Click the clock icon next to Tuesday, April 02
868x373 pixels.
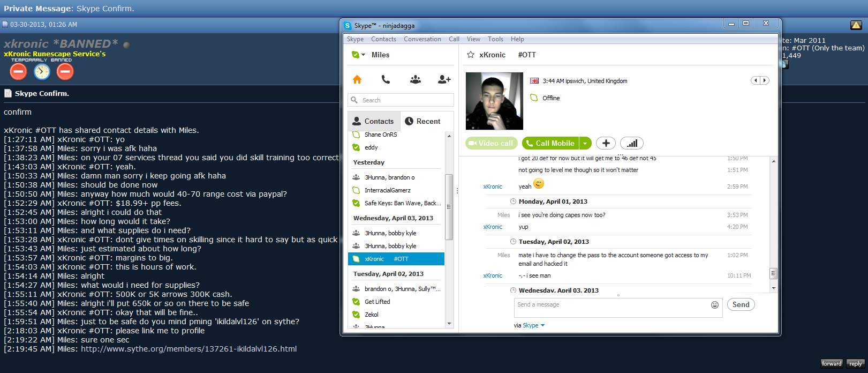click(x=513, y=242)
